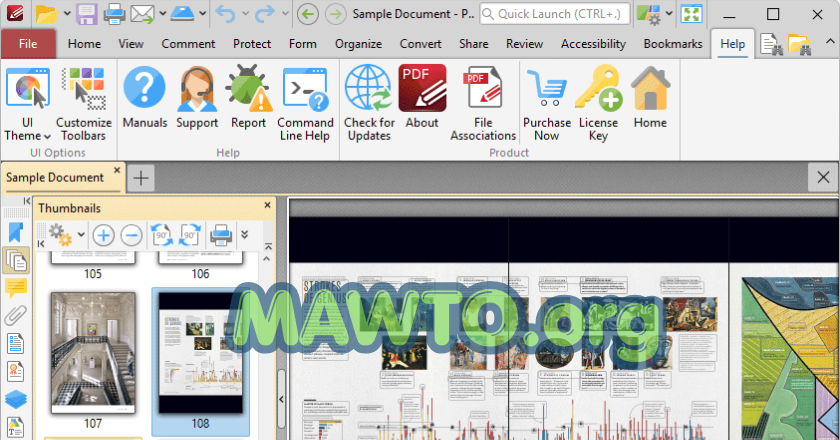Expand the scanner dropdown arrow
The image size is (840, 440).
[x=203, y=14]
